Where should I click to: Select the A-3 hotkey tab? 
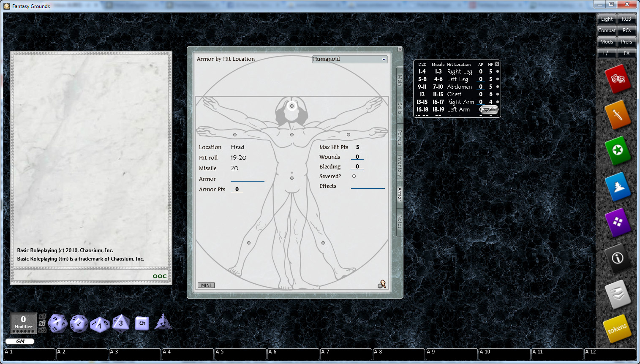tap(135, 354)
